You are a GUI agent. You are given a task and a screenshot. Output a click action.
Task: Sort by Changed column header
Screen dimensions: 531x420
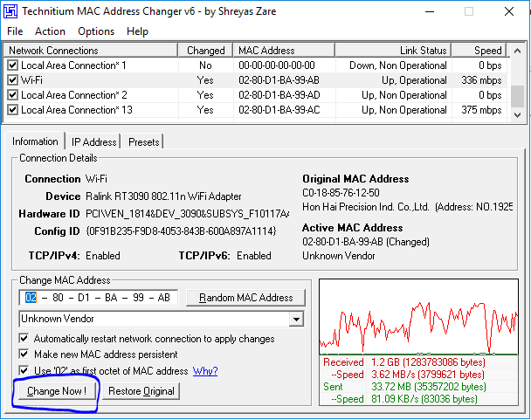(205, 51)
